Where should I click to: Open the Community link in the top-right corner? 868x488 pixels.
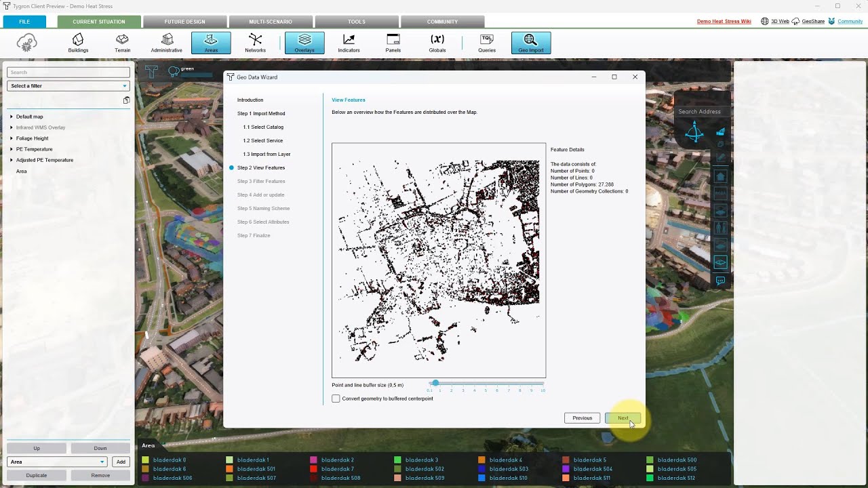click(x=850, y=21)
